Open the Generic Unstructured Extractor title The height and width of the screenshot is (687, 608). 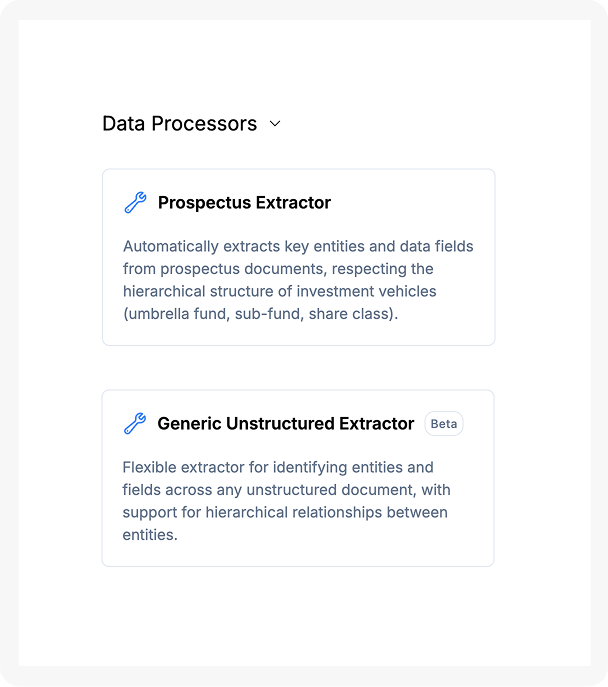[x=285, y=424]
